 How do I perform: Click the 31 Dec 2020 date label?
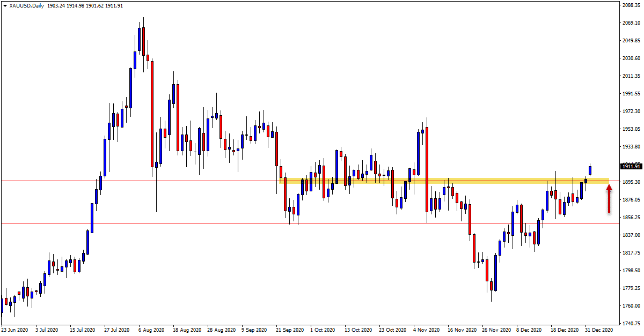599,330
